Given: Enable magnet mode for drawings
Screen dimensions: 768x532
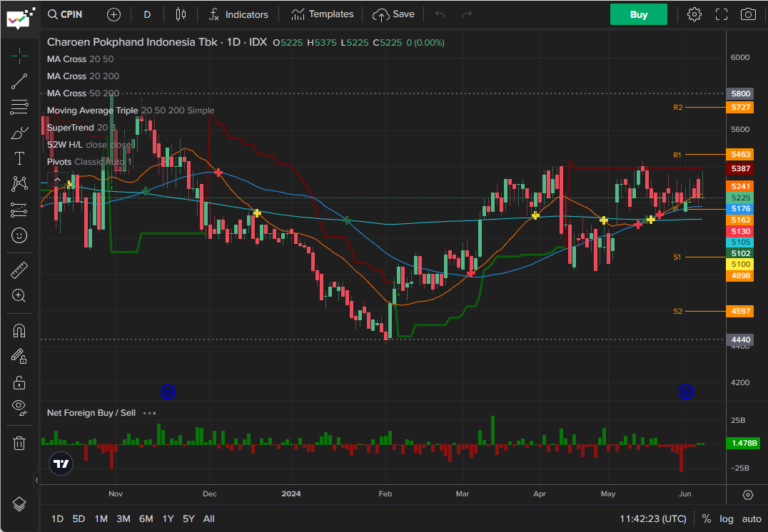Looking at the screenshot, I should [19, 331].
